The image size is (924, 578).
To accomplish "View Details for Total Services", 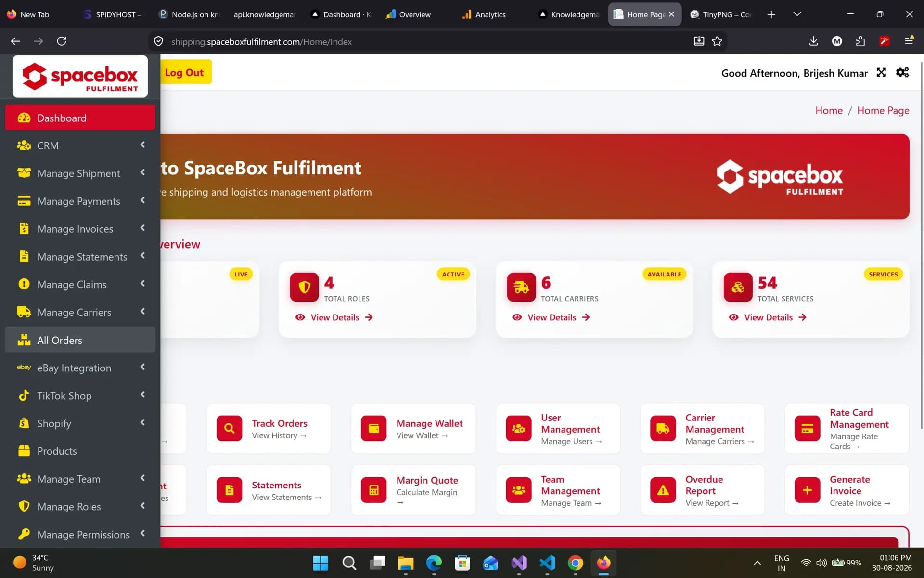I will pos(768,317).
